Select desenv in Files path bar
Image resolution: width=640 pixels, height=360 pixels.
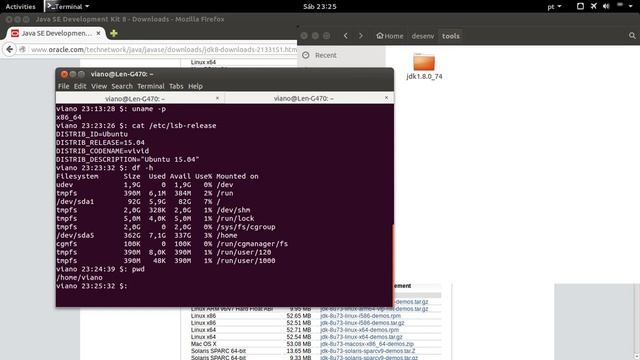coord(423,36)
